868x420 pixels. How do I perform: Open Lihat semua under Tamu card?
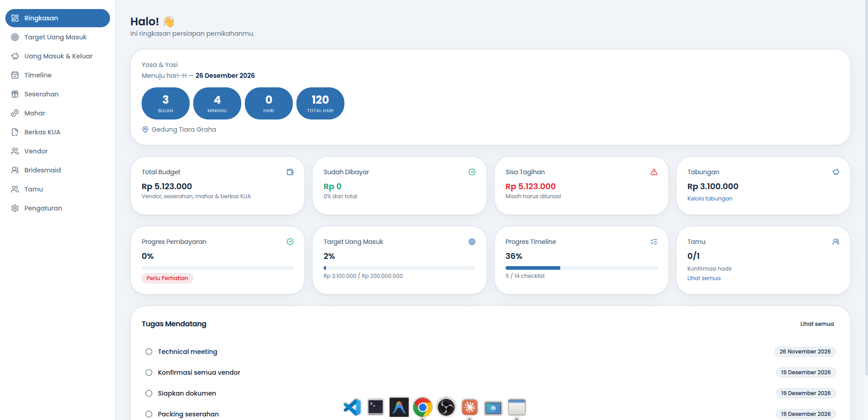704,278
